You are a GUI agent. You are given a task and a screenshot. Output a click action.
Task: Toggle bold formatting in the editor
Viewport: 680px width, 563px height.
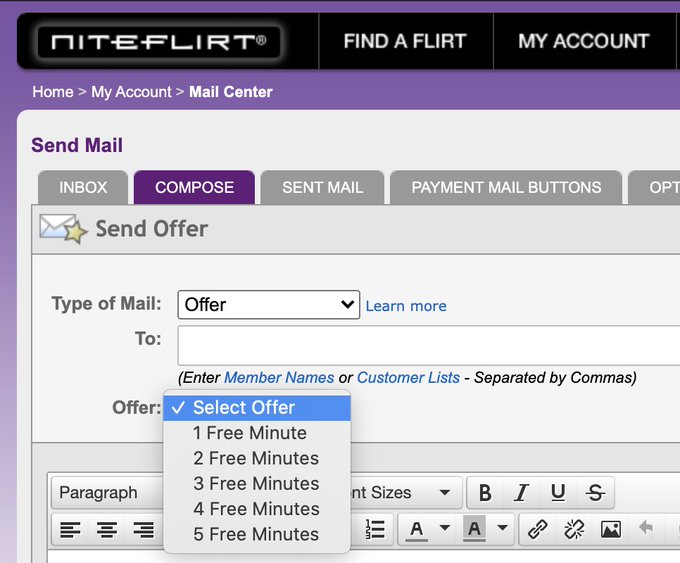(485, 493)
